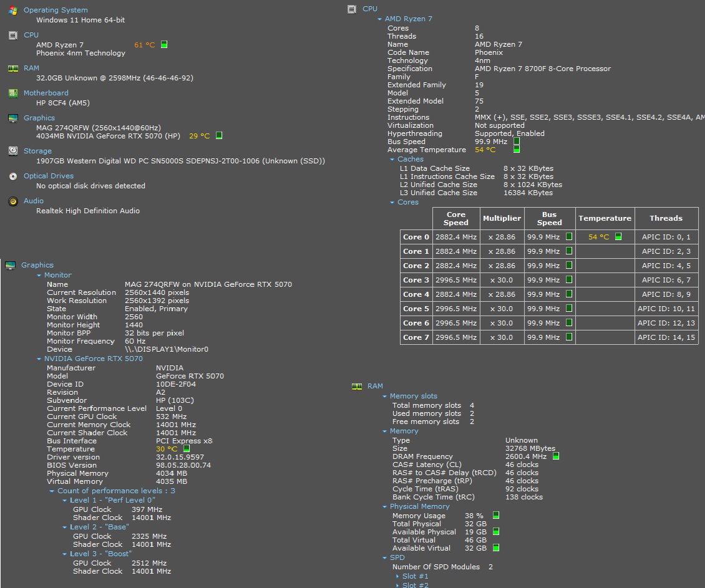Expand SPD Slot #2
Screen dimensions: 705x588
click(397, 586)
